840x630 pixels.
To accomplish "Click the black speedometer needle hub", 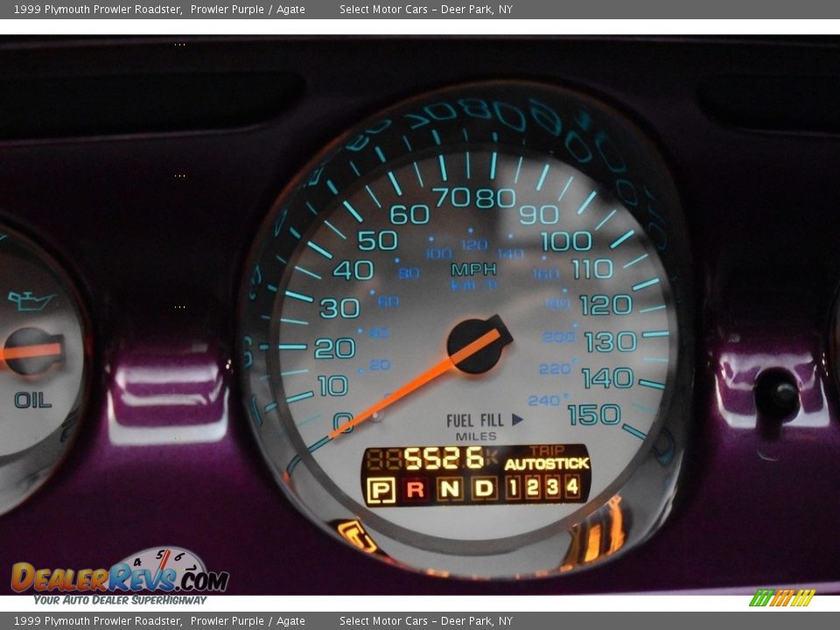I will pyautogui.click(x=478, y=345).
